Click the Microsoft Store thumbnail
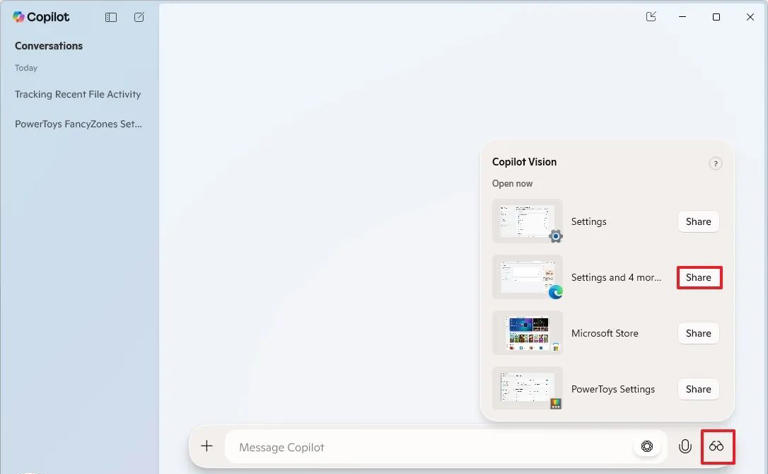This screenshot has height=474, width=768. pos(527,333)
